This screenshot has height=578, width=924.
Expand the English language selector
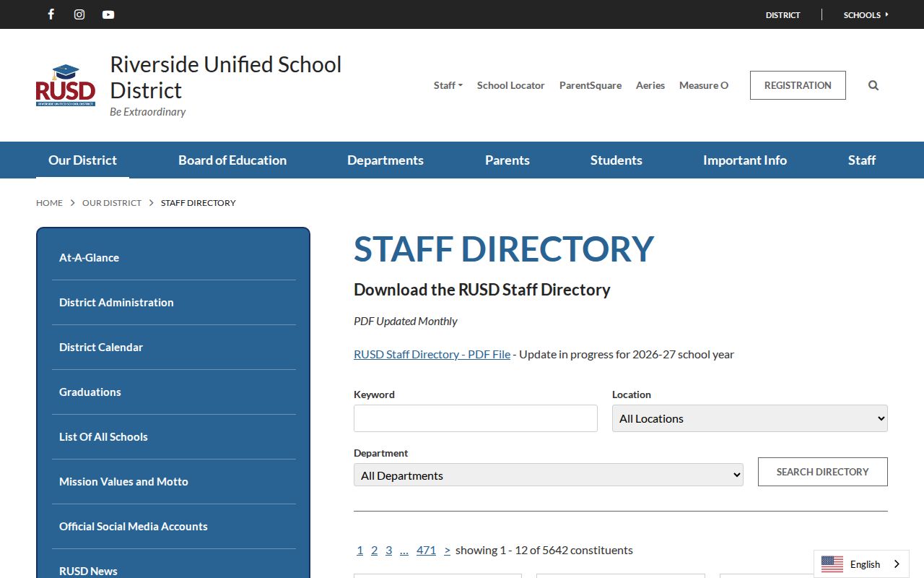point(862,564)
